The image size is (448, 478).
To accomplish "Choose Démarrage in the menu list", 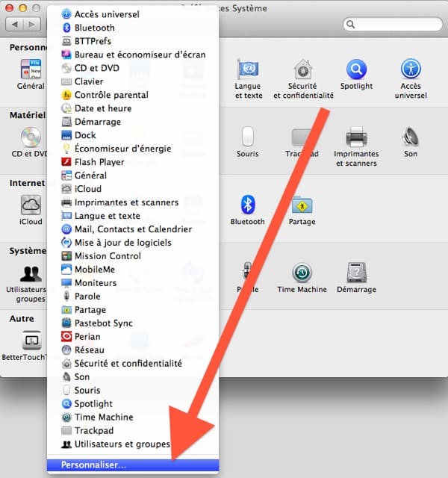I will click(x=133, y=122).
